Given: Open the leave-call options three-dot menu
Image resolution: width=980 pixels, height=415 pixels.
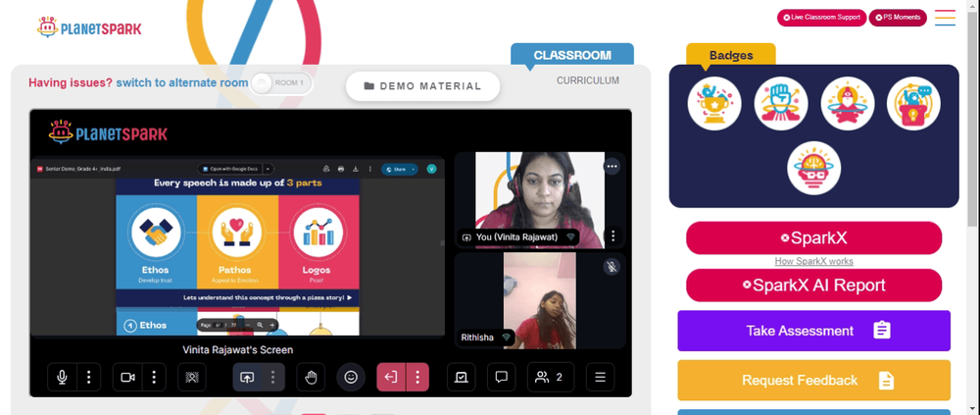Looking at the screenshot, I should (x=417, y=377).
